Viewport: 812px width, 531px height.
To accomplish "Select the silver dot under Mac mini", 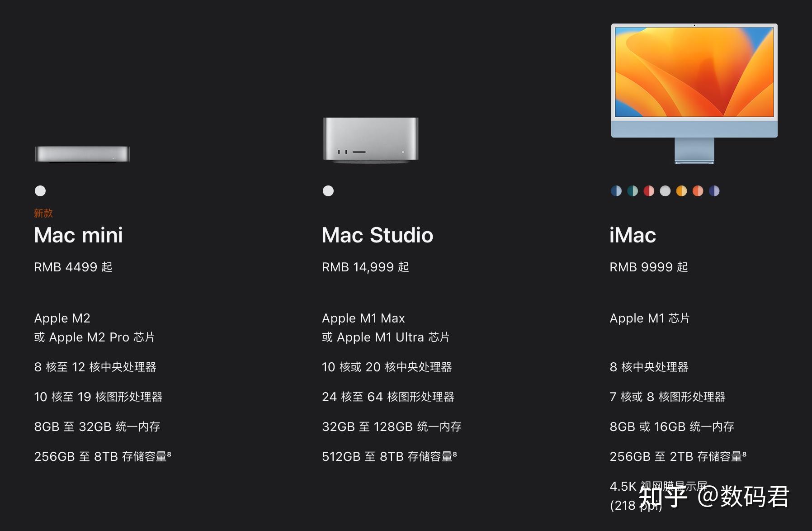I will click(40, 191).
